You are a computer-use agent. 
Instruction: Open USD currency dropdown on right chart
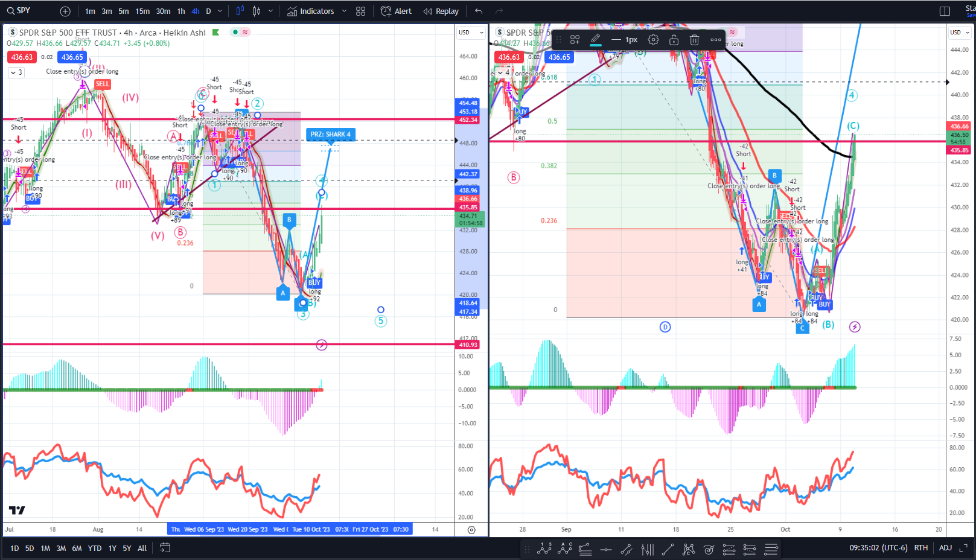tap(958, 32)
